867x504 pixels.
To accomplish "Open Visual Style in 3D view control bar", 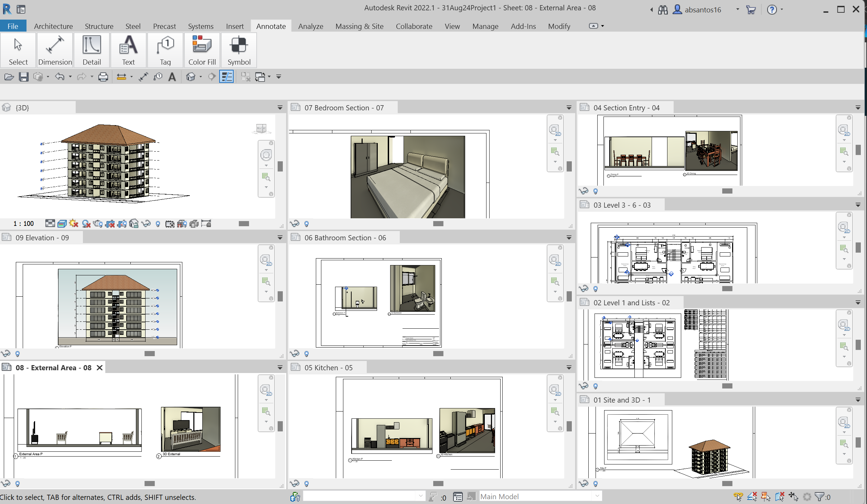I will pos(62,224).
